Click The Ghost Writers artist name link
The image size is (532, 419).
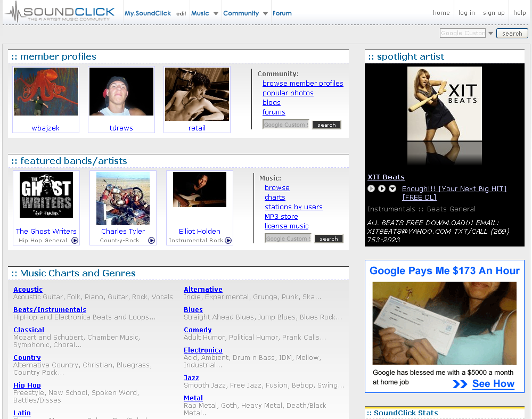click(x=46, y=231)
